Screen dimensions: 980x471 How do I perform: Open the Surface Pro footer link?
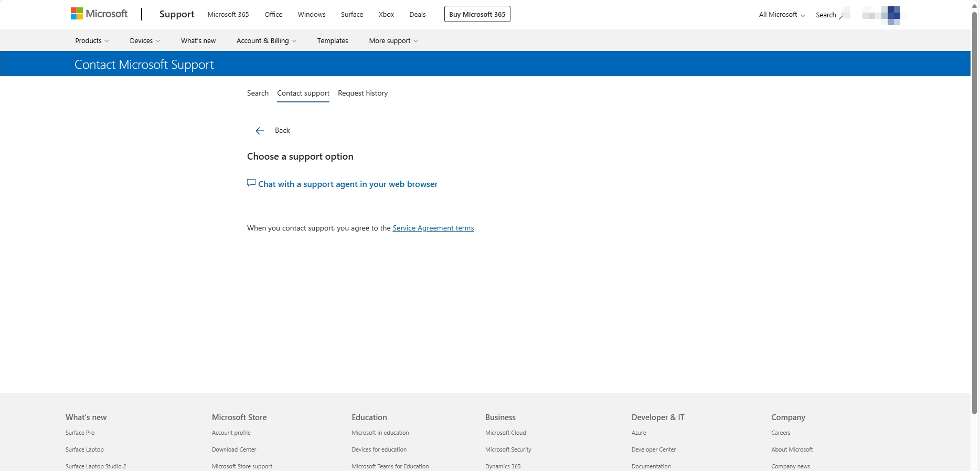(80, 433)
